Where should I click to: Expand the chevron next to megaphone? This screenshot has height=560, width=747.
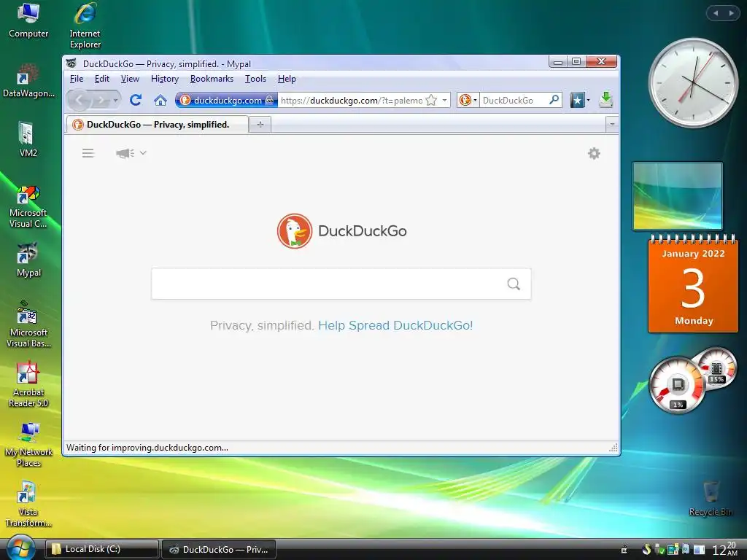pyautogui.click(x=143, y=153)
